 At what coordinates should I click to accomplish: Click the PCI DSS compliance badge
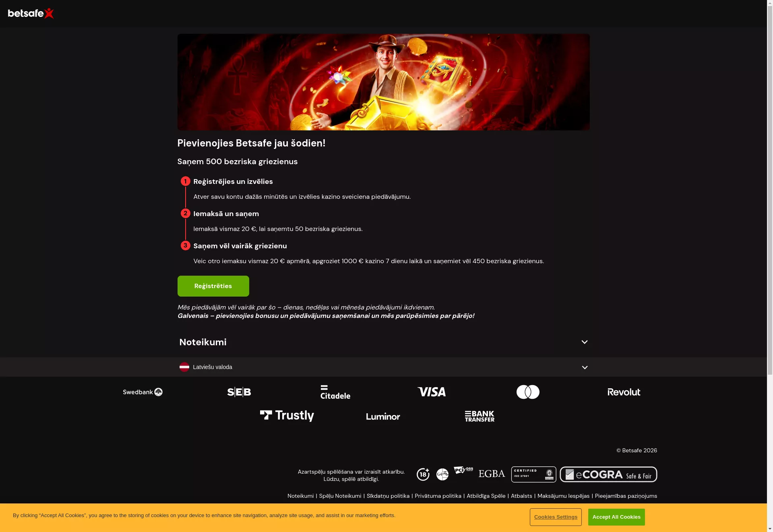463,470
